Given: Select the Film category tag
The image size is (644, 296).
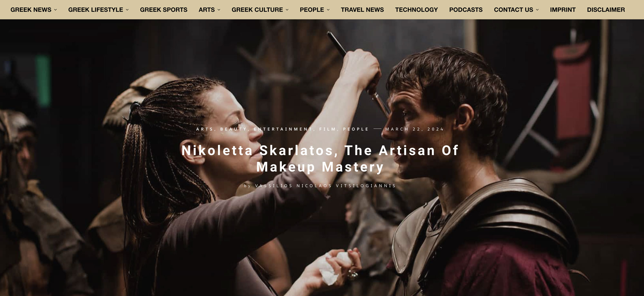Looking at the screenshot, I should point(328,129).
